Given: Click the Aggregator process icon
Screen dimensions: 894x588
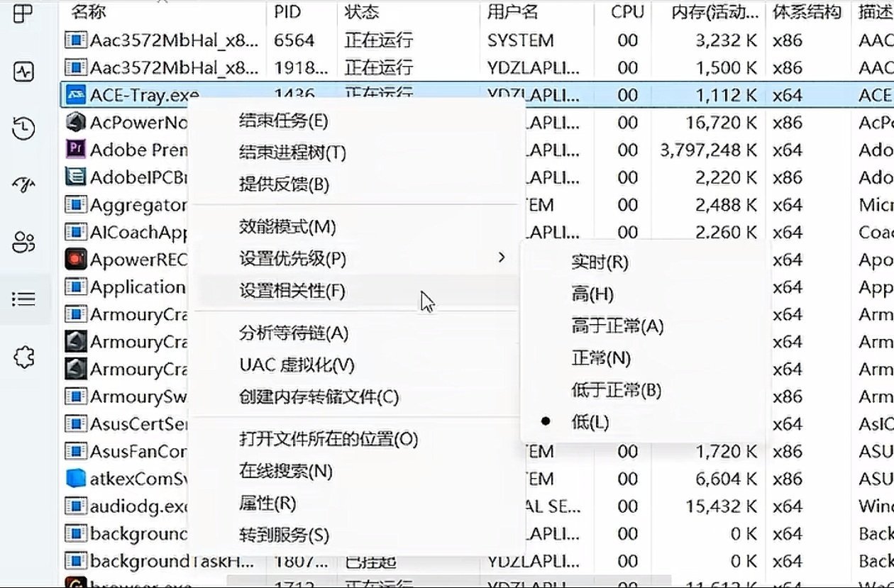Looking at the screenshot, I should (x=74, y=205).
